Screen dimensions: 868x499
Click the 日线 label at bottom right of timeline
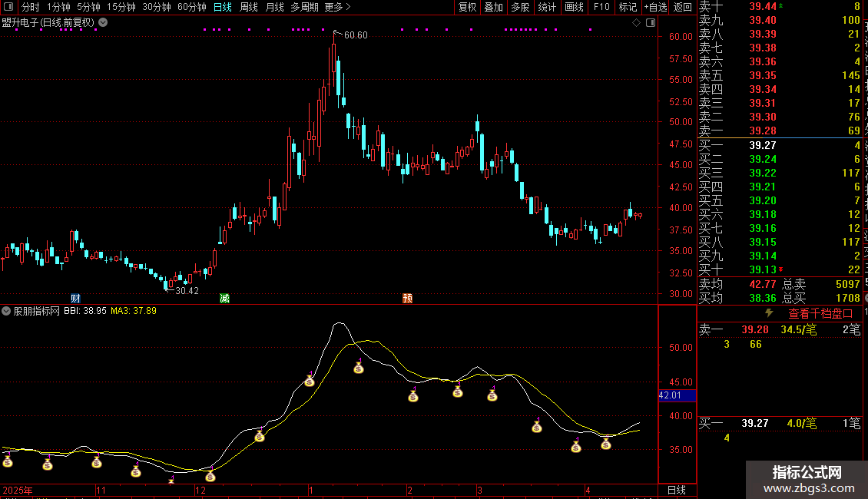click(x=676, y=490)
